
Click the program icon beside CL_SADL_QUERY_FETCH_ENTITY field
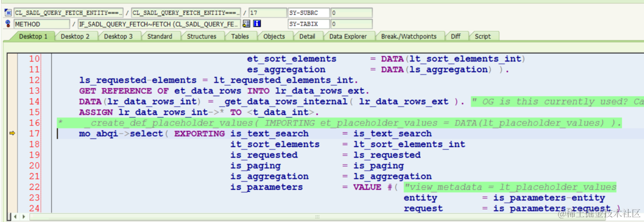[x=8, y=12]
